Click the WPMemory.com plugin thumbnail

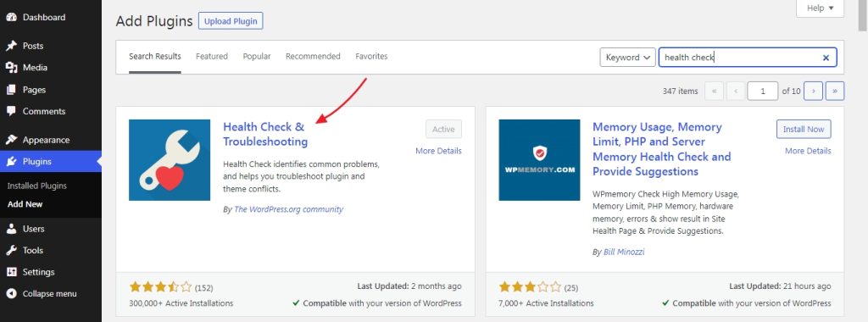click(x=539, y=160)
